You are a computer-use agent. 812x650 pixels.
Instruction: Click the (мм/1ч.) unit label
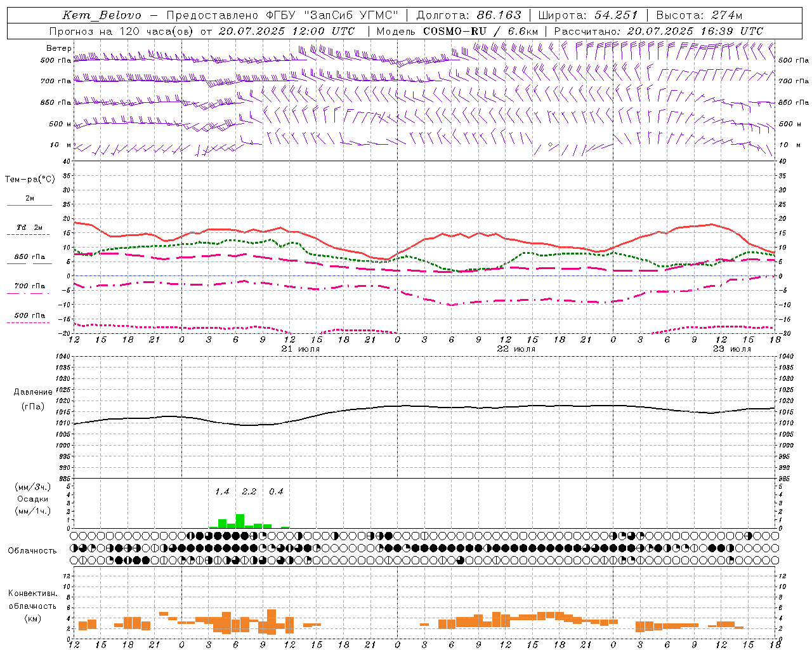tap(33, 511)
